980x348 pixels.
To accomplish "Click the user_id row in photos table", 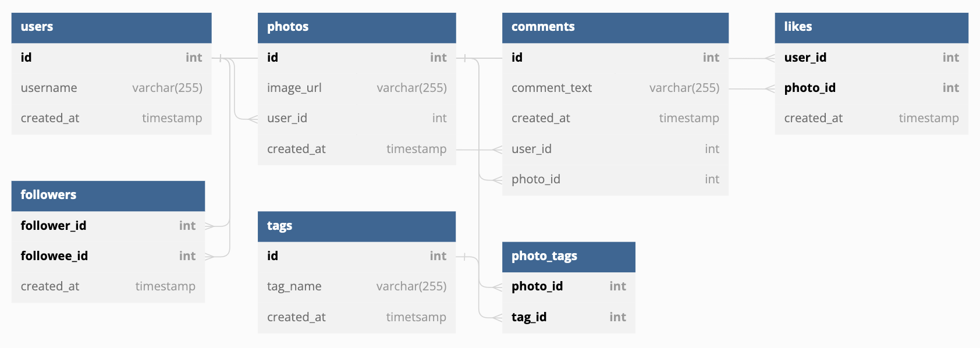I will (357, 118).
